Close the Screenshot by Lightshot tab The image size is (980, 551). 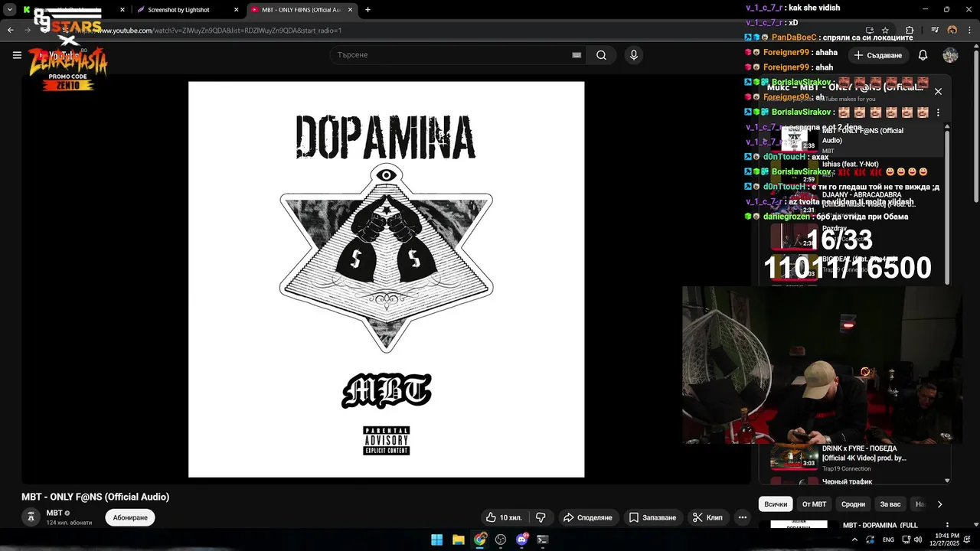click(236, 10)
